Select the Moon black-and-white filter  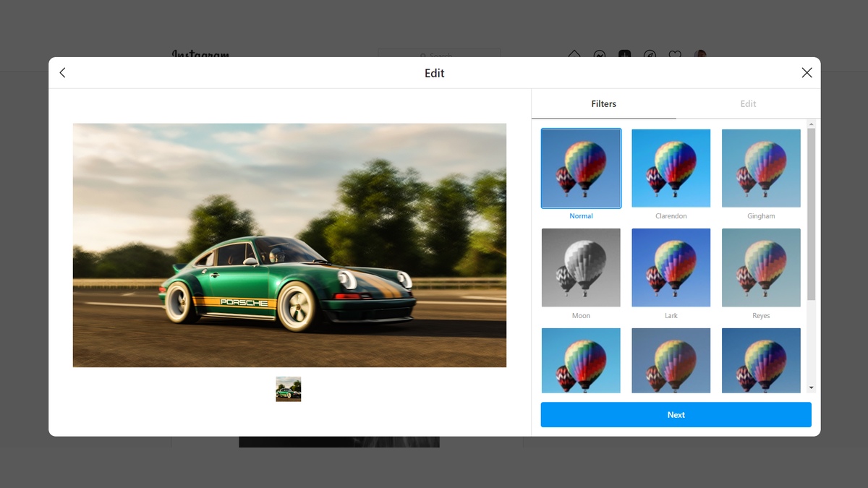pyautogui.click(x=581, y=267)
